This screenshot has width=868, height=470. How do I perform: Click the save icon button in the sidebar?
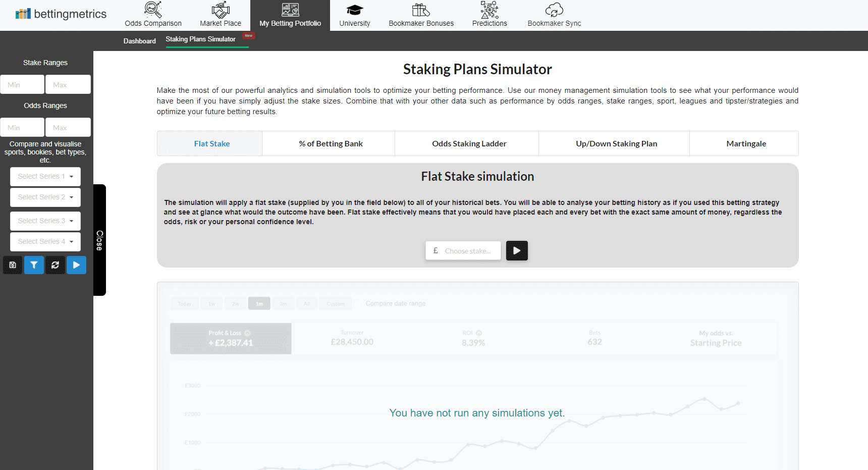(13, 265)
